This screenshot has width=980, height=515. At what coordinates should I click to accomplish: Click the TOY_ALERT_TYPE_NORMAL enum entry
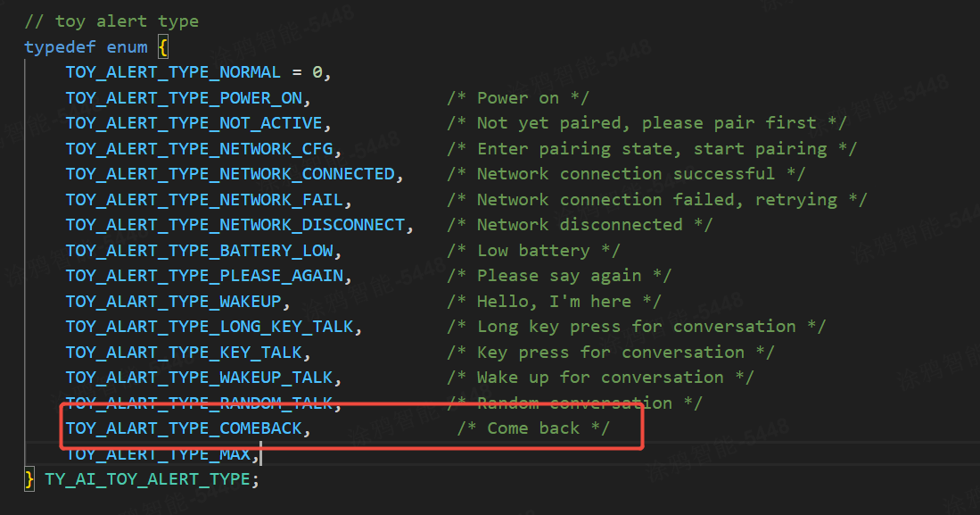click(x=172, y=72)
